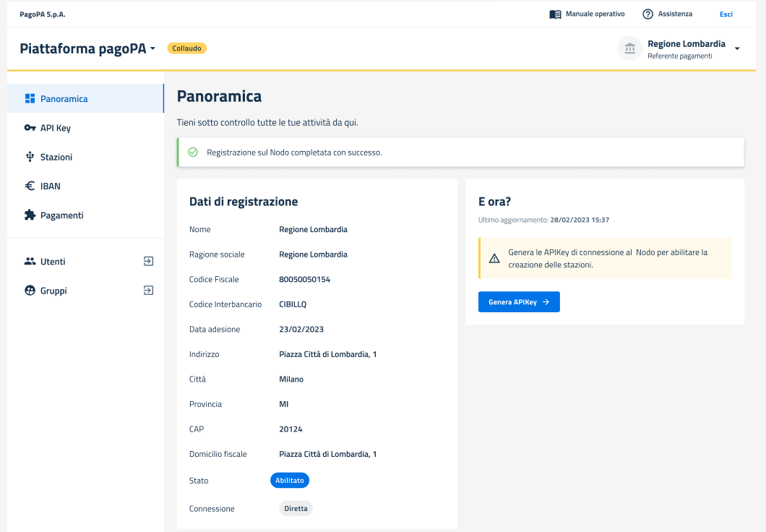Click the Esci logout link

coord(726,14)
